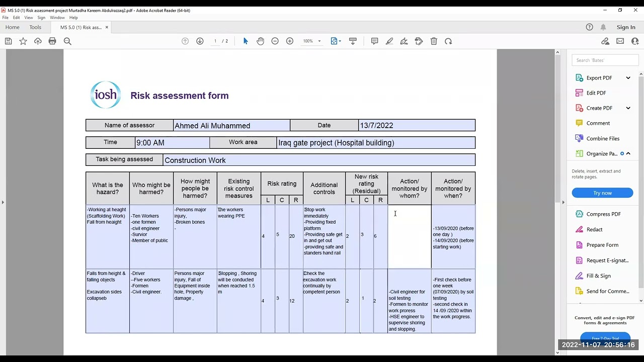The image size is (644, 362).
Task: Click the Task being assessed field
Action: [319, 160]
